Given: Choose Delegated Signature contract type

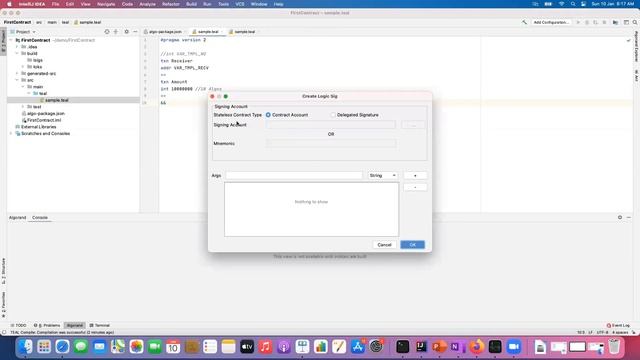Looking at the screenshot, I should coord(333,115).
